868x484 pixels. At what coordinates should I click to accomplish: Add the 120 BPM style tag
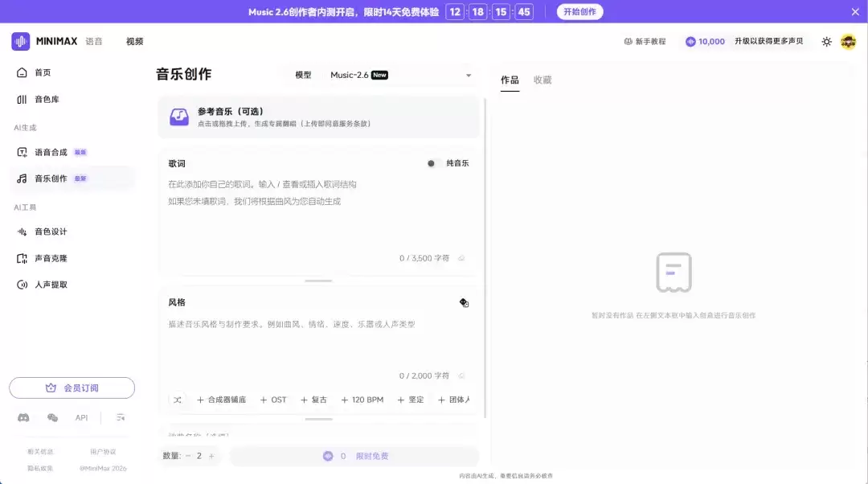click(x=362, y=400)
